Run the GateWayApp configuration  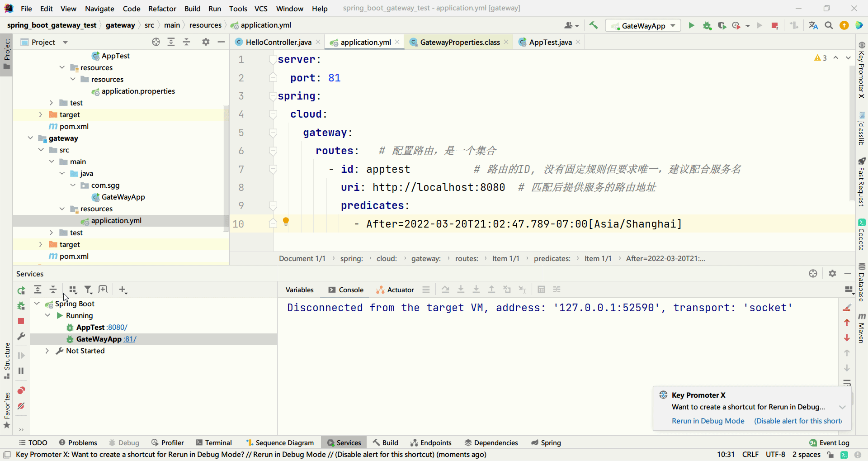(691, 26)
